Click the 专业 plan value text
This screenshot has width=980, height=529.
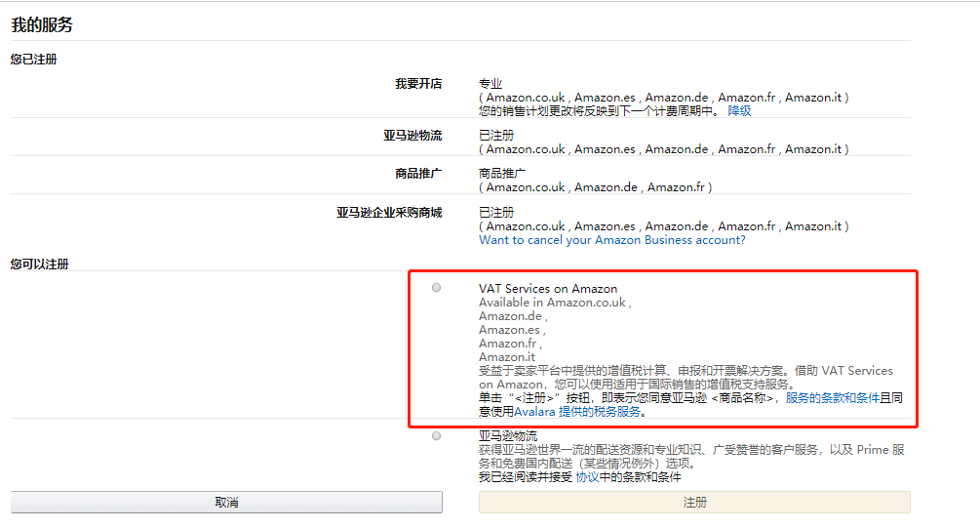[x=490, y=84]
